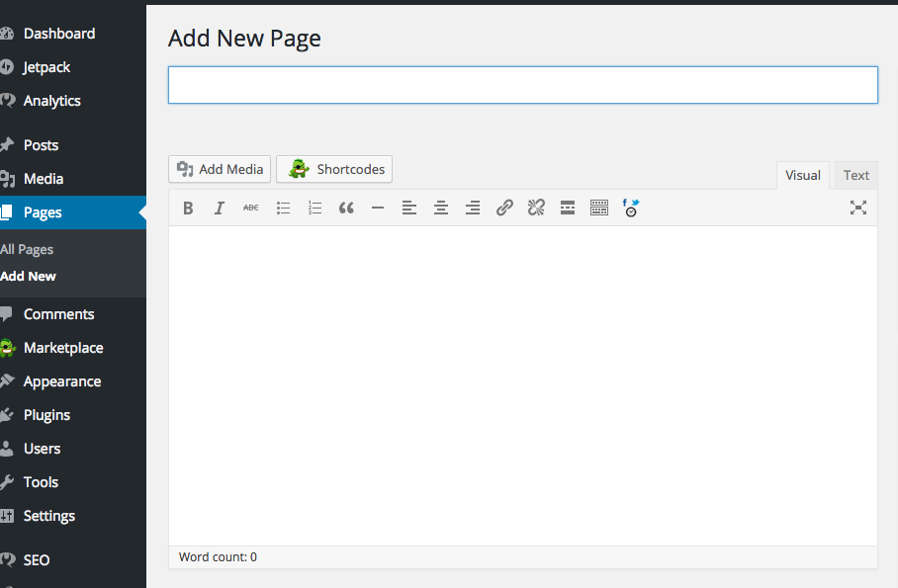This screenshot has height=588, width=898.
Task: Click the Add New Page heading
Action: (244, 39)
